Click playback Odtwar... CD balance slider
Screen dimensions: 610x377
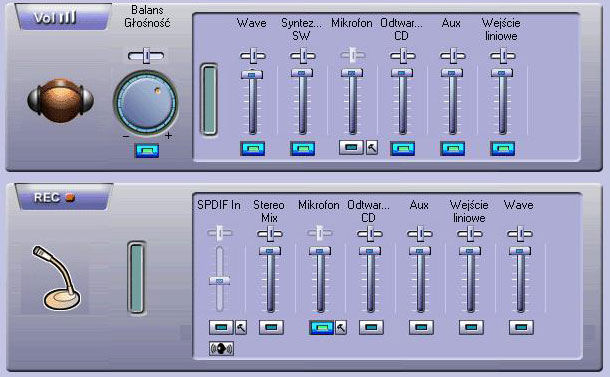(x=403, y=56)
